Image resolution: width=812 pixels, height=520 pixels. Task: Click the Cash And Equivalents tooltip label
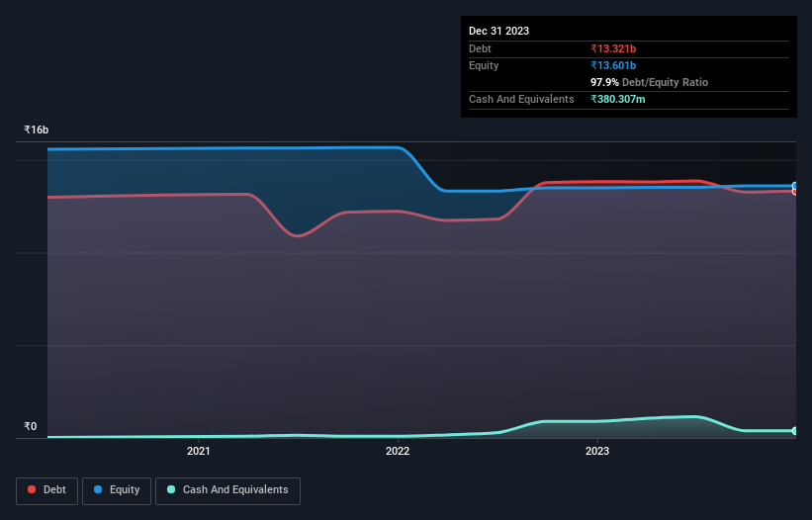click(x=521, y=99)
